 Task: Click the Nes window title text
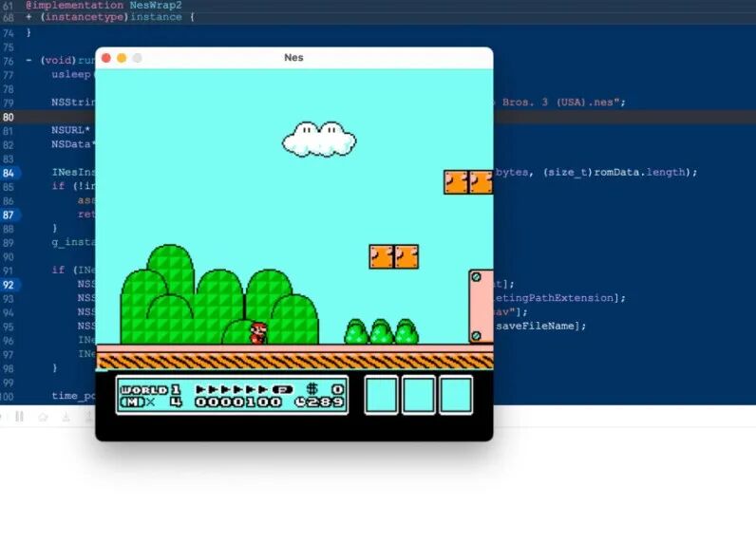coord(293,57)
